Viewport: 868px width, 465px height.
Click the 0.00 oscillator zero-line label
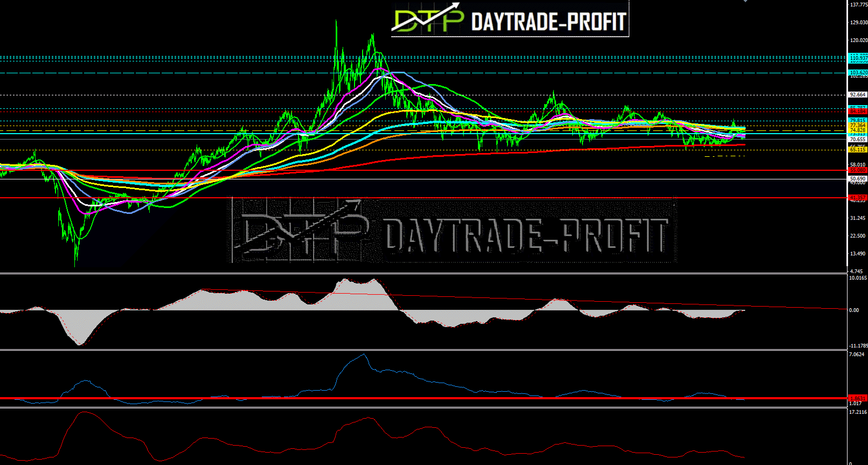(854, 310)
